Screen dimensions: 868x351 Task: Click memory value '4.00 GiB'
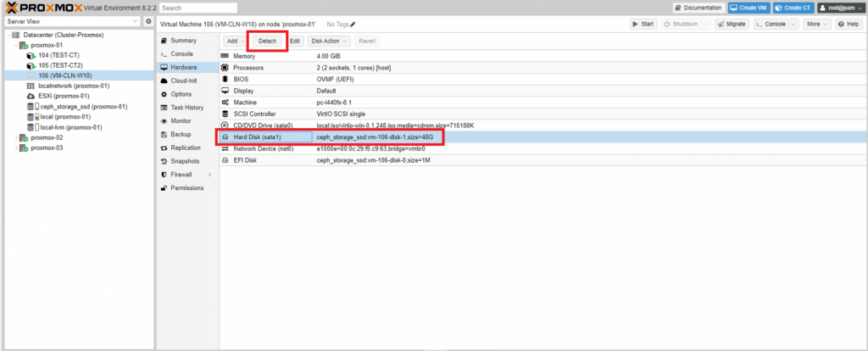point(329,57)
